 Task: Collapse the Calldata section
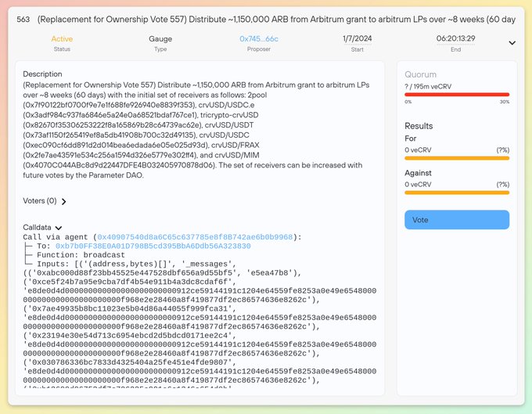coord(59,228)
